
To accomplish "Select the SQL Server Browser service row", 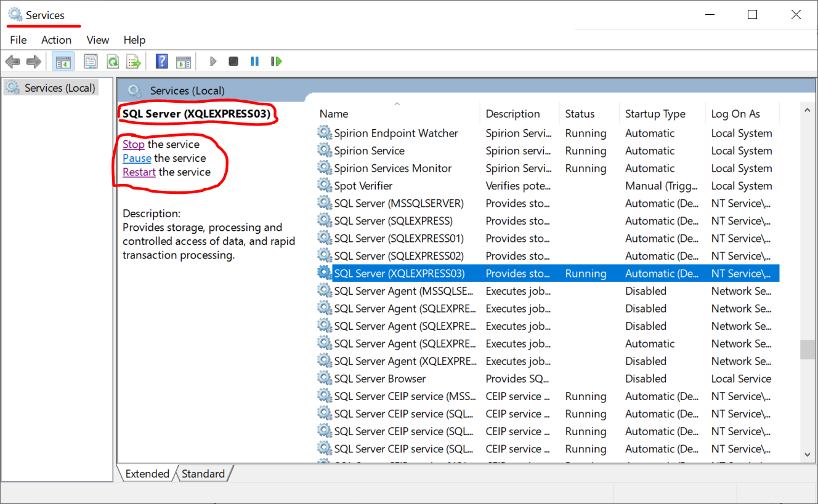I will pyautogui.click(x=379, y=379).
